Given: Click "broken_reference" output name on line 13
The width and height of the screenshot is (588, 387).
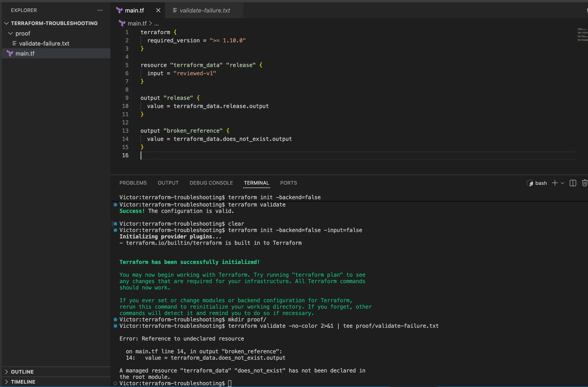Looking at the screenshot, I should click(193, 131).
